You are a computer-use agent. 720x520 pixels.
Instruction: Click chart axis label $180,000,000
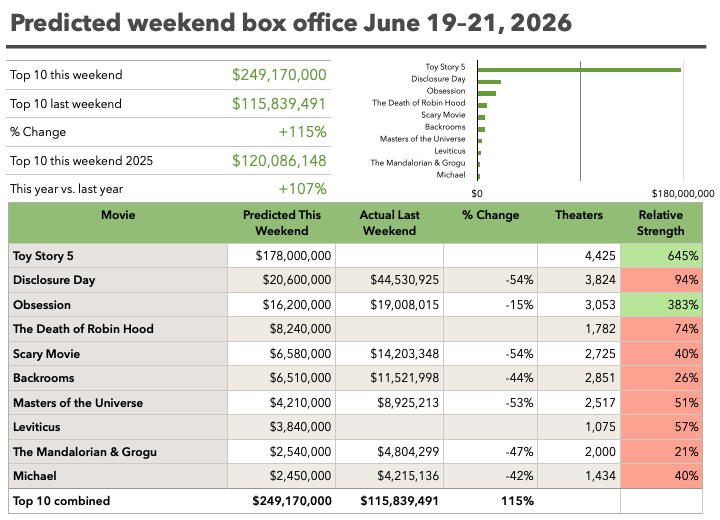coord(683,194)
